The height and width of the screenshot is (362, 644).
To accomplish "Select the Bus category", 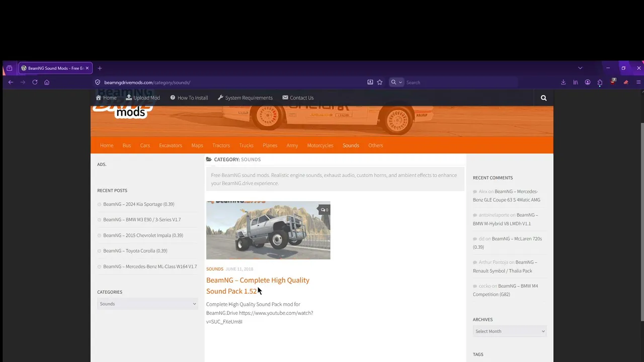I will click(127, 145).
